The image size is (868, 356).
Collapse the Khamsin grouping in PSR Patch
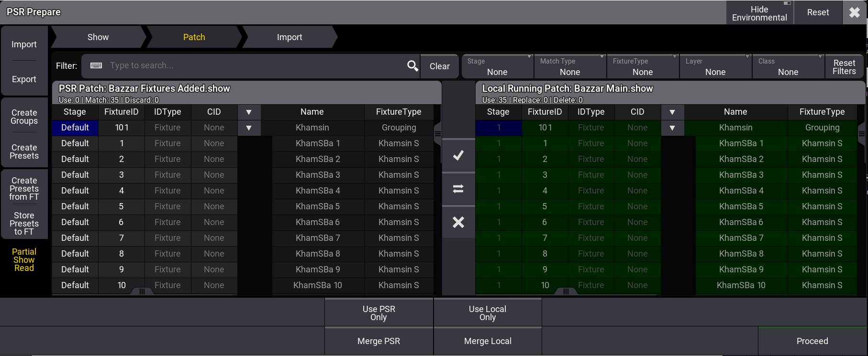(249, 128)
